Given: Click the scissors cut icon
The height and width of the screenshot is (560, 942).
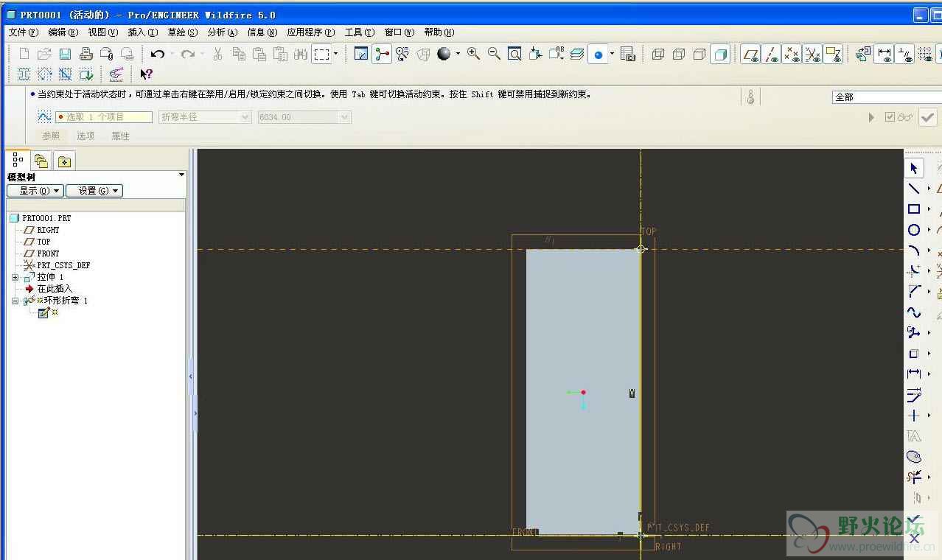Looking at the screenshot, I should pos(218,54).
